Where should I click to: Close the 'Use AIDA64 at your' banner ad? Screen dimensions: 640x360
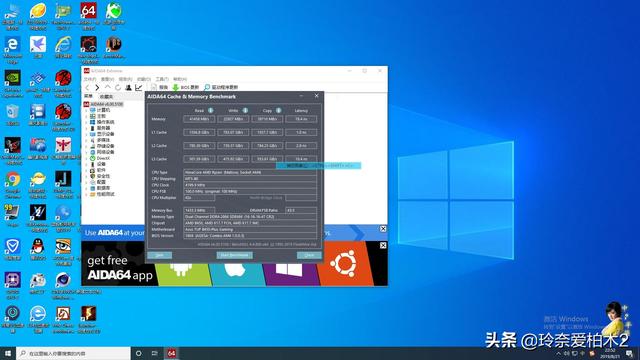click(x=383, y=229)
